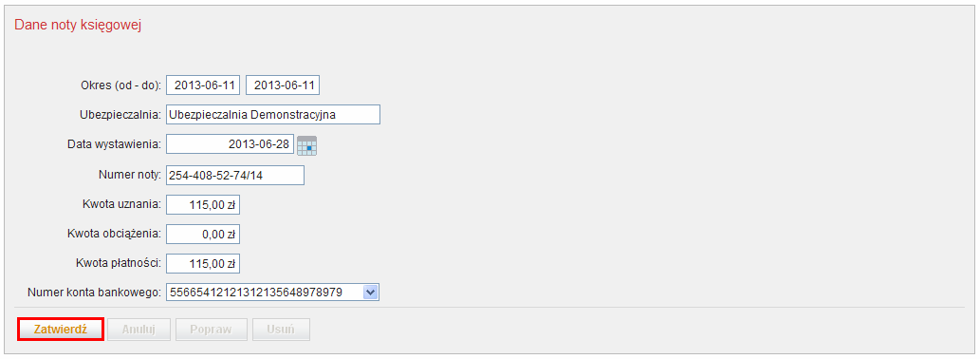The height and width of the screenshot is (359, 980).
Task: Open the calendar date picker icon
Action: coord(306,145)
